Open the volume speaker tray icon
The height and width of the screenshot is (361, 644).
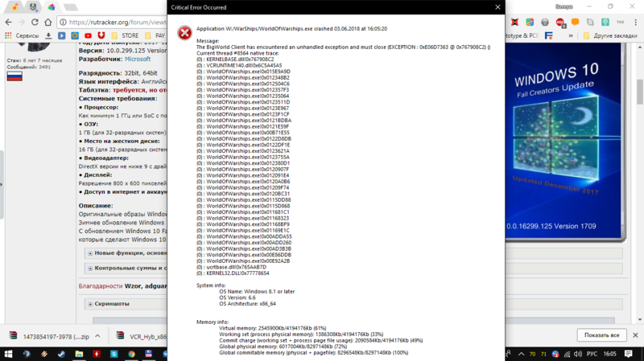(x=578, y=354)
